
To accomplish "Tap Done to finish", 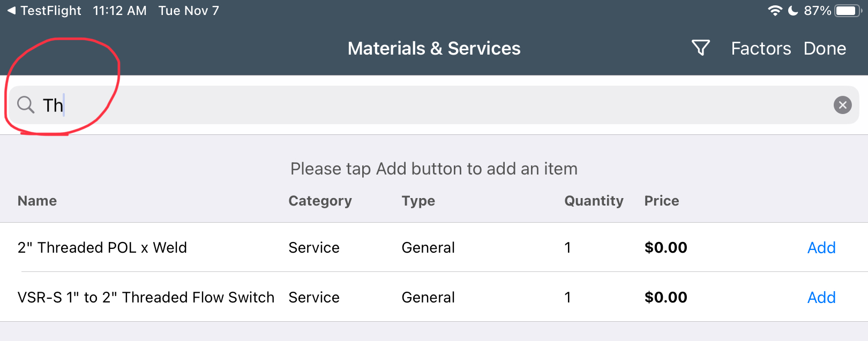I will point(825,49).
